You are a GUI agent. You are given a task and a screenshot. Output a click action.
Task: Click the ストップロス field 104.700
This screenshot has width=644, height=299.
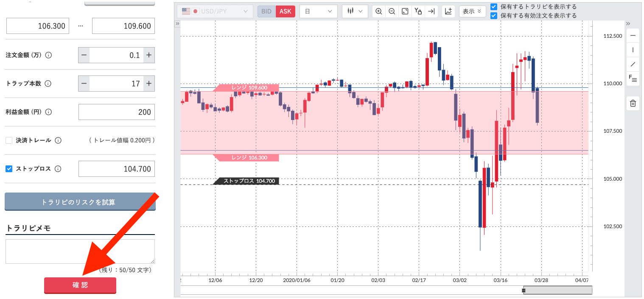[x=117, y=169]
